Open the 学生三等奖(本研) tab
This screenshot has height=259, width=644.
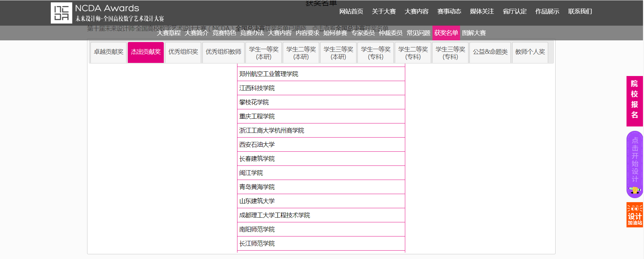pos(338,53)
